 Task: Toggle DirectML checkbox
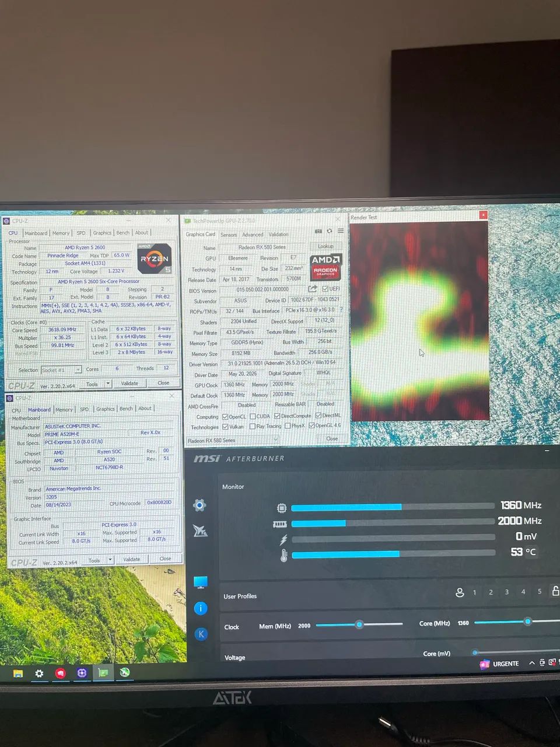click(x=318, y=416)
